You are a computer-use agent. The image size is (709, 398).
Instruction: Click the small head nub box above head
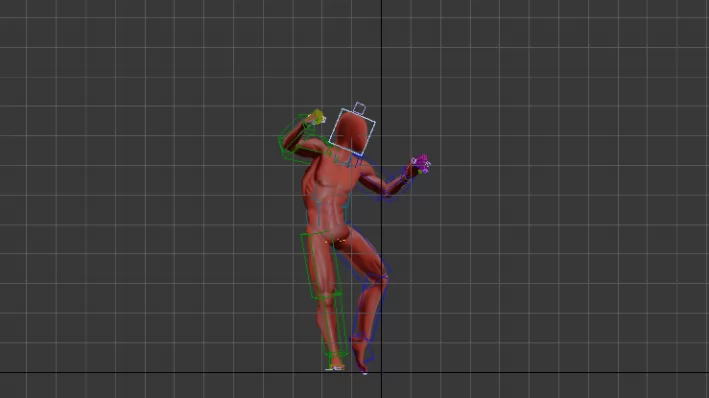point(359,108)
